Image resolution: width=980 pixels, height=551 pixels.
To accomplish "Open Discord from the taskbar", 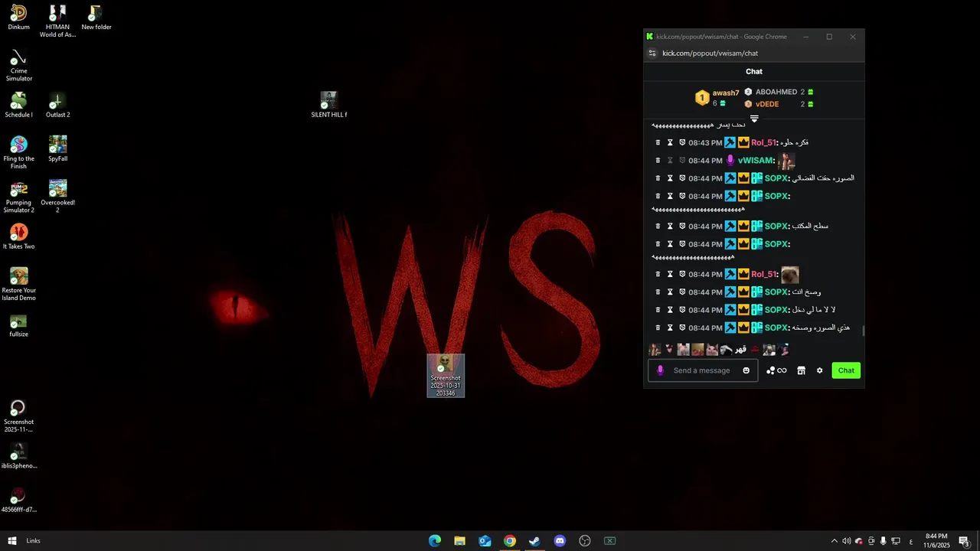I will point(560,541).
